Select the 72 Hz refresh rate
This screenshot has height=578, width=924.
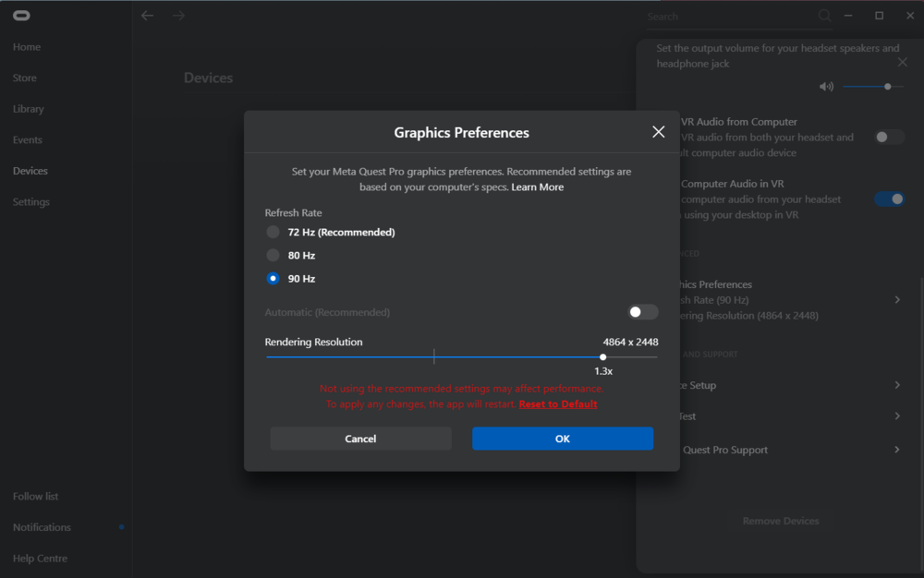(x=273, y=232)
